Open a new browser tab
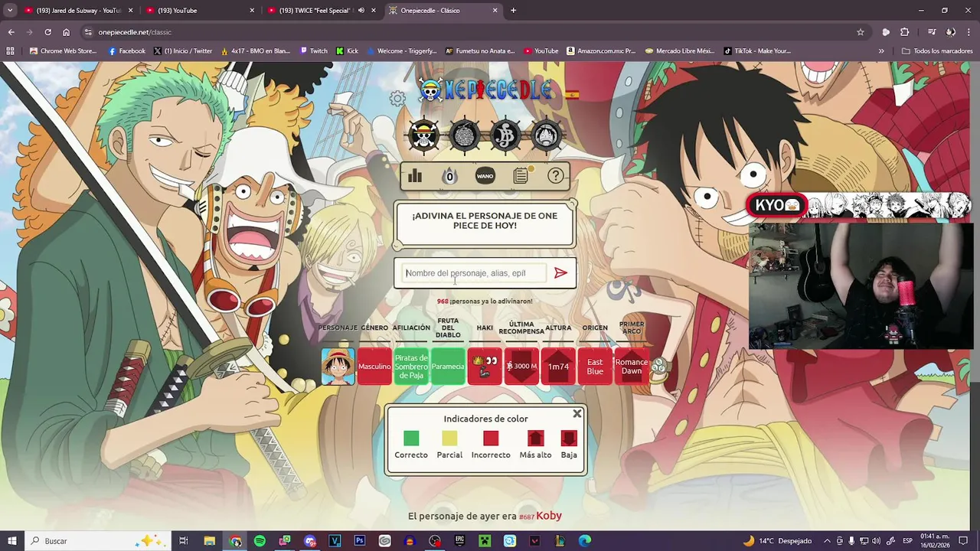Screen dimensions: 980x551 coord(513,11)
